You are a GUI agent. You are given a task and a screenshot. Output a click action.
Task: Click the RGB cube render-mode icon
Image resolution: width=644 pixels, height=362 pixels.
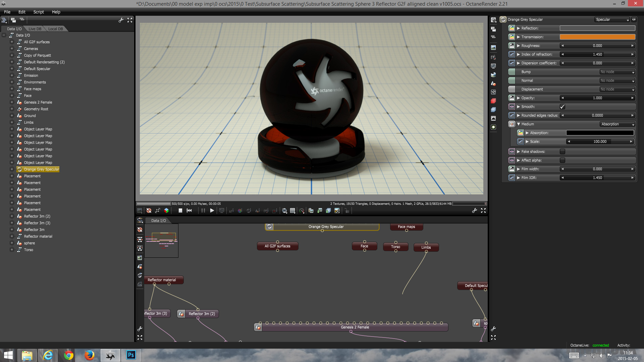[x=166, y=210]
